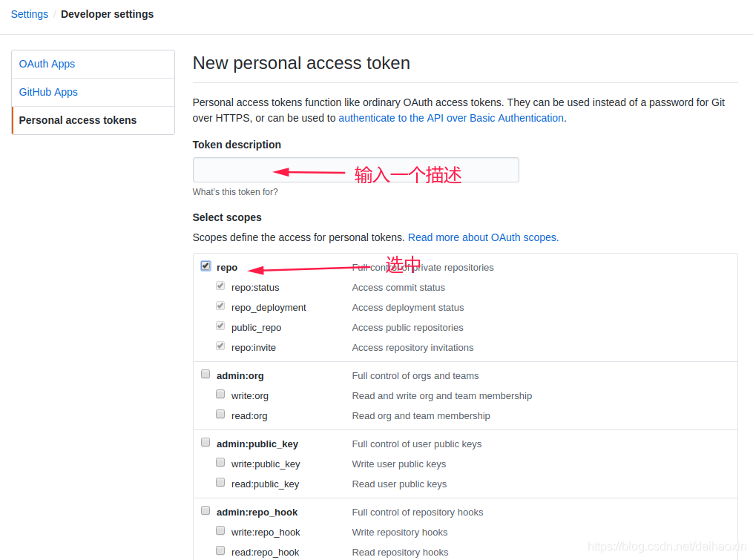Open the OAuth Apps sidebar item

pyautogui.click(x=47, y=64)
